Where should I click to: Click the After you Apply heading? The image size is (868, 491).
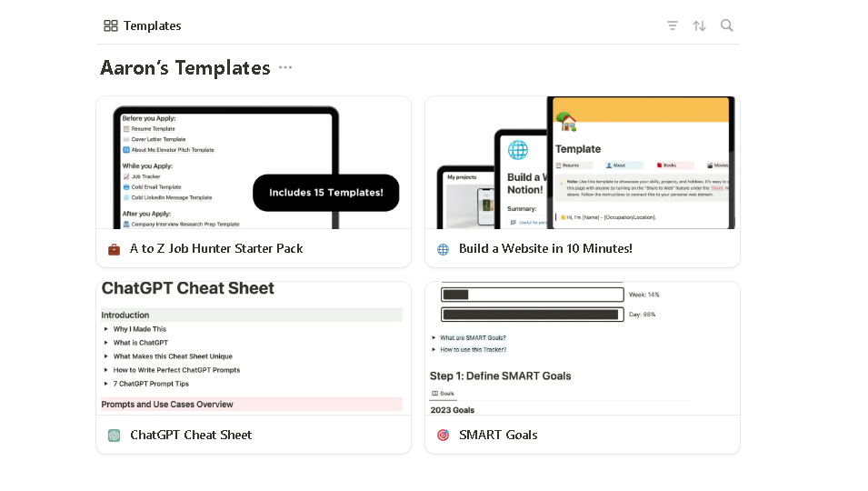pyautogui.click(x=146, y=214)
